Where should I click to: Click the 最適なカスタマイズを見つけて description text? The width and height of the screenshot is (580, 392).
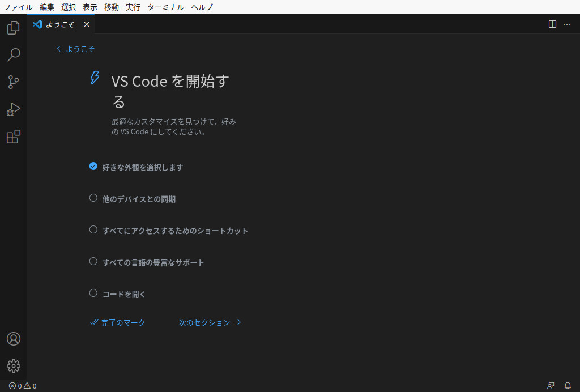pyautogui.click(x=174, y=126)
